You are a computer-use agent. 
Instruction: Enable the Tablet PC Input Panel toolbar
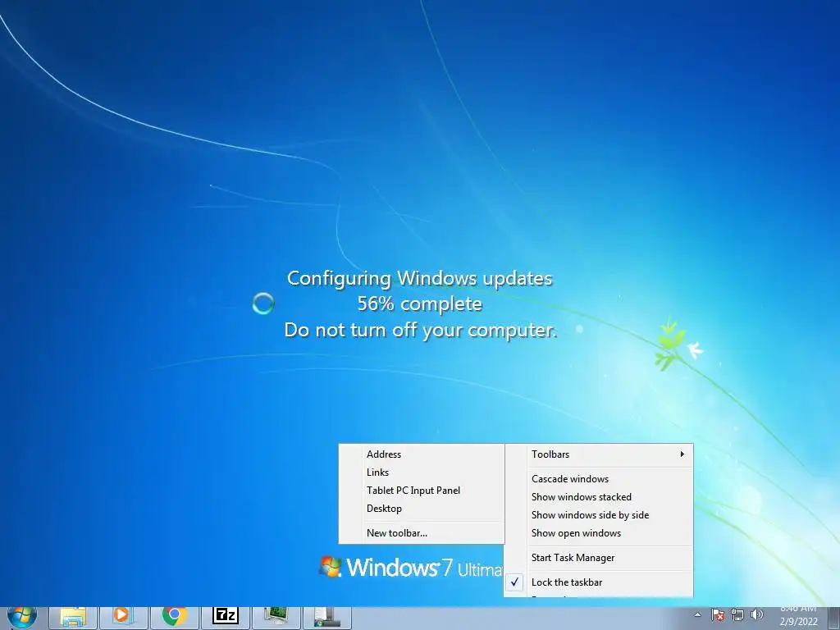click(422, 491)
